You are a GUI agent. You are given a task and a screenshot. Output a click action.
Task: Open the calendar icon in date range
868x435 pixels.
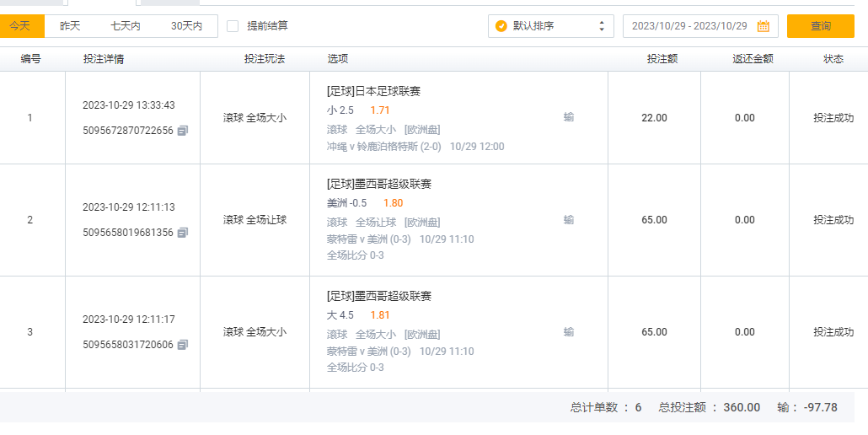(x=763, y=26)
